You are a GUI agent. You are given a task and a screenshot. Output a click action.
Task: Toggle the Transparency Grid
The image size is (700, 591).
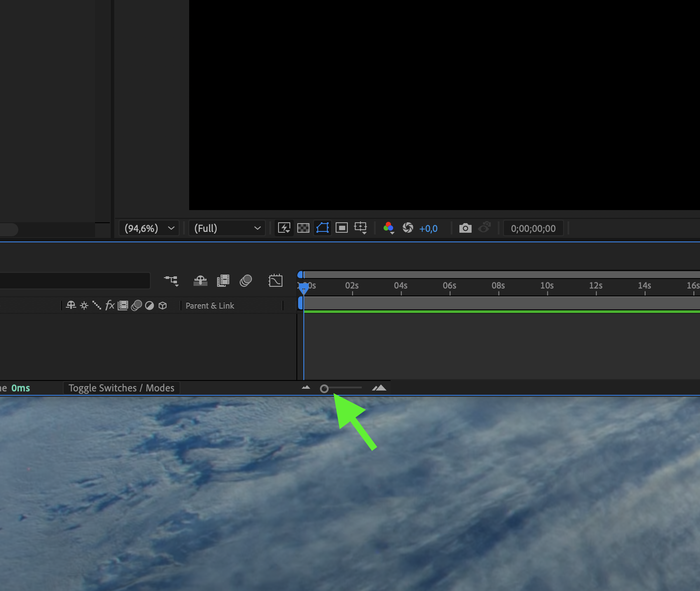click(303, 228)
